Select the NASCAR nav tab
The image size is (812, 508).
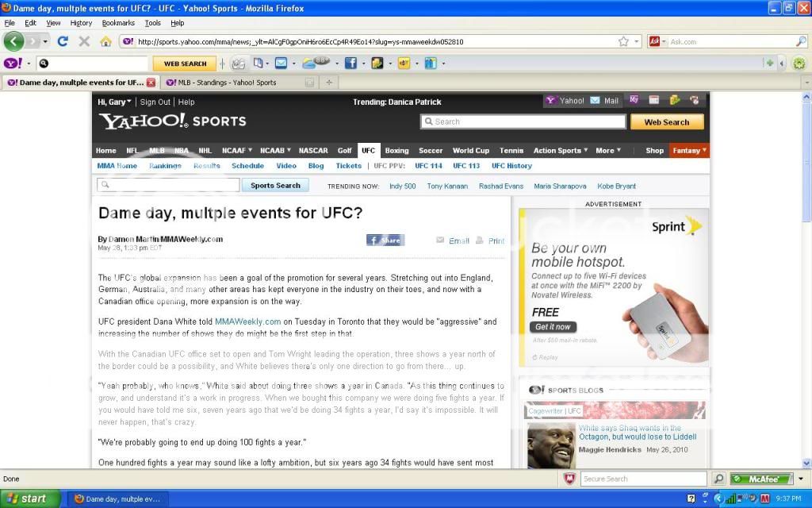(313, 150)
